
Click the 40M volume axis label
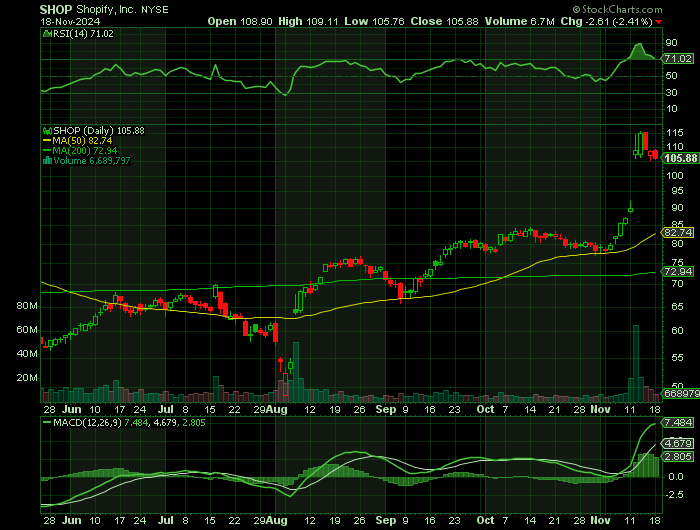point(27,354)
